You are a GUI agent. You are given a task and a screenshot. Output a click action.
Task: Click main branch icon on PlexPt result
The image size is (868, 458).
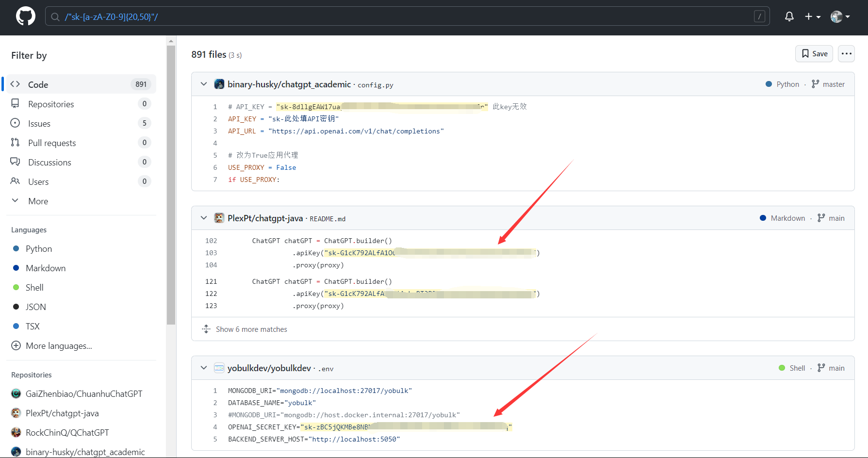(x=821, y=218)
